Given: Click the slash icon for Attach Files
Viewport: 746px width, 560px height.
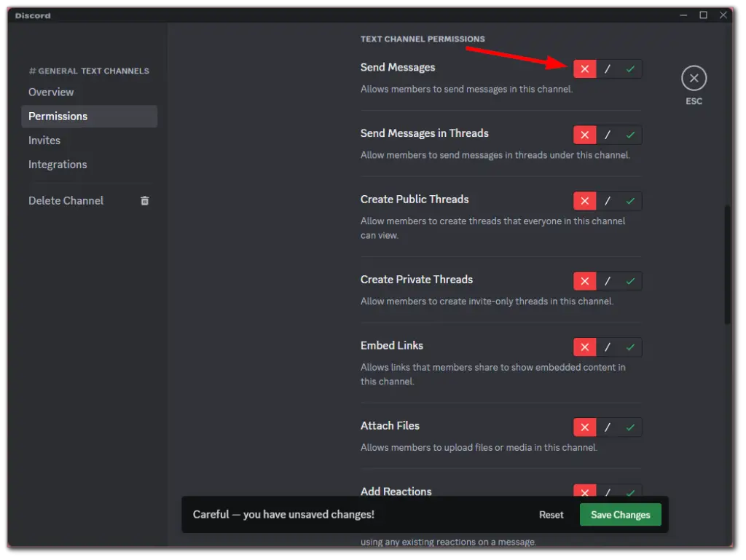Looking at the screenshot, I should pyautogui.click(x=608, y=427).
